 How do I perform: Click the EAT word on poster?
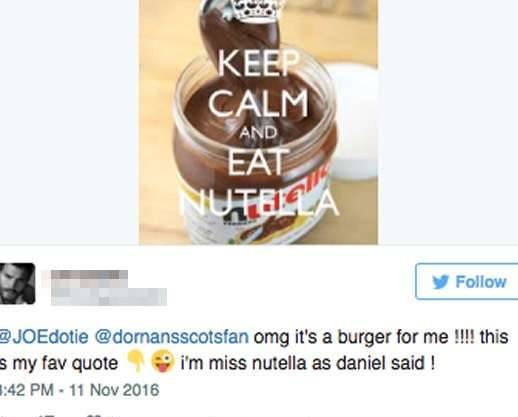coord(258,162)
